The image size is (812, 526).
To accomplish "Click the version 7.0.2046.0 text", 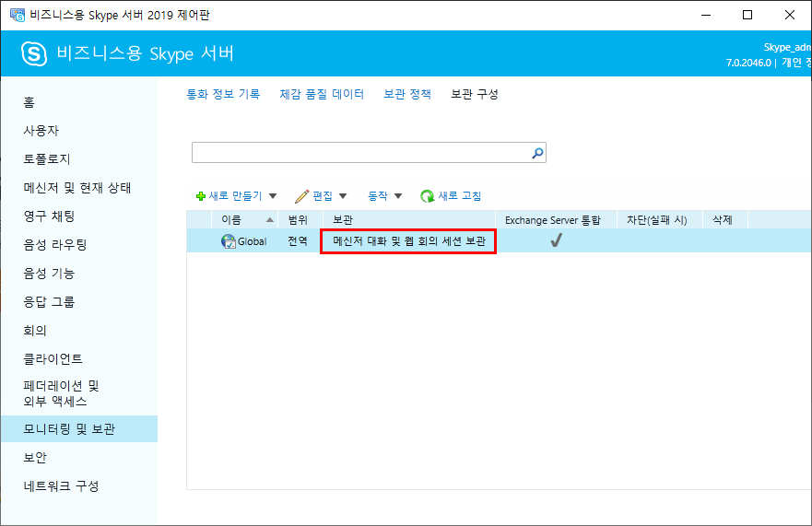I will 748,64.
